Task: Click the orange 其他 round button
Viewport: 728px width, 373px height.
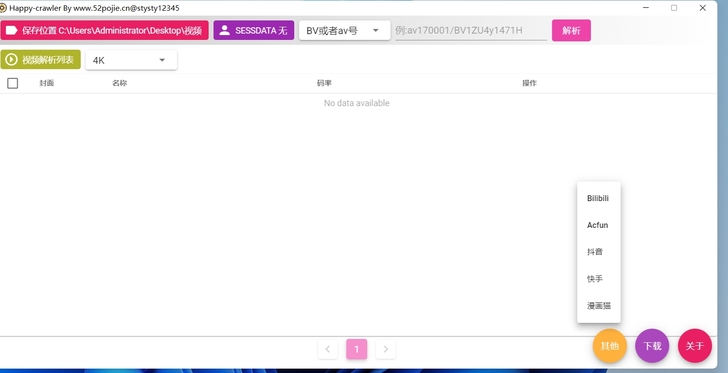Action: pos(610,346)
